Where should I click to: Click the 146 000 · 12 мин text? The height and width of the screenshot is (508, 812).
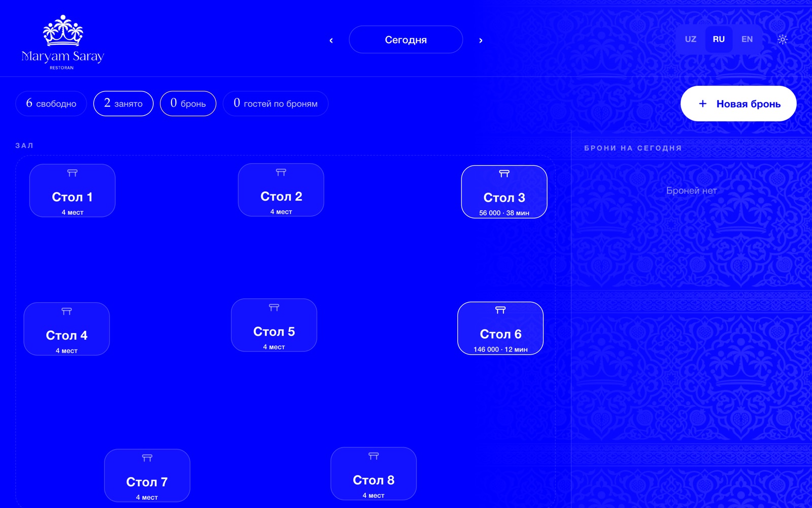click(x=500, y=350)
